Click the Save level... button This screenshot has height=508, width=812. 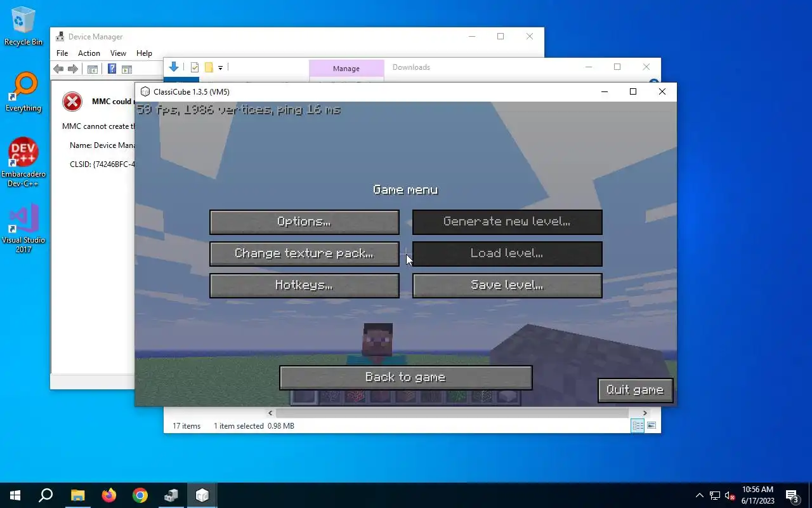[507, 285]
